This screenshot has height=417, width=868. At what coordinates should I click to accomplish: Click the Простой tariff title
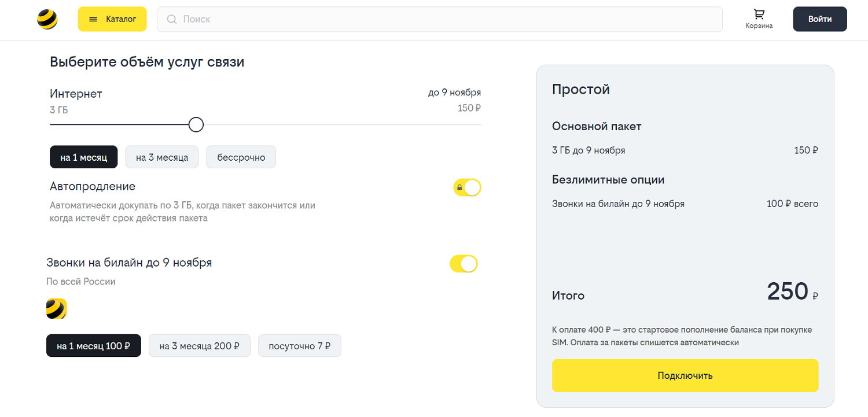click(581, 90)
